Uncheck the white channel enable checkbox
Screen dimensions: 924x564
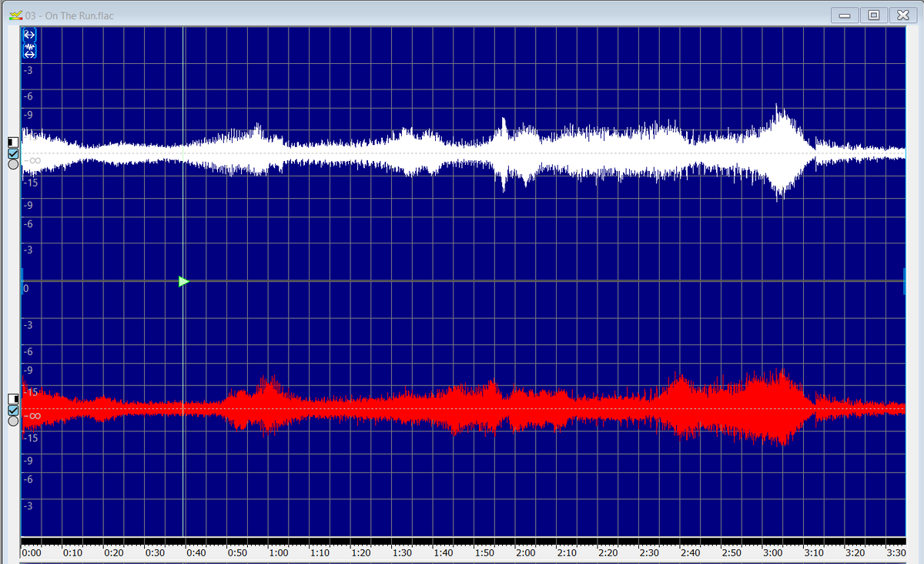coord(12,153)
